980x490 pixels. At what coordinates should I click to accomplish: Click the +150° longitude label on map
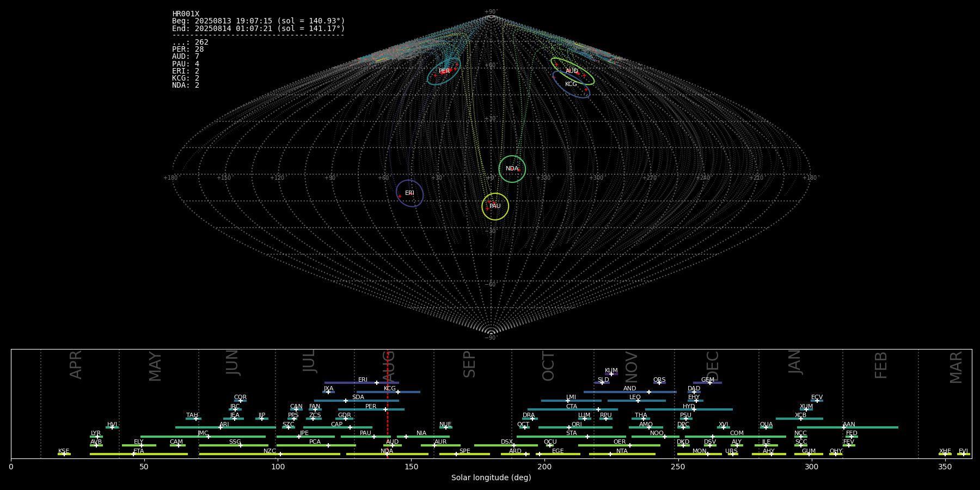pyautogui.click(x=224, y=178)
